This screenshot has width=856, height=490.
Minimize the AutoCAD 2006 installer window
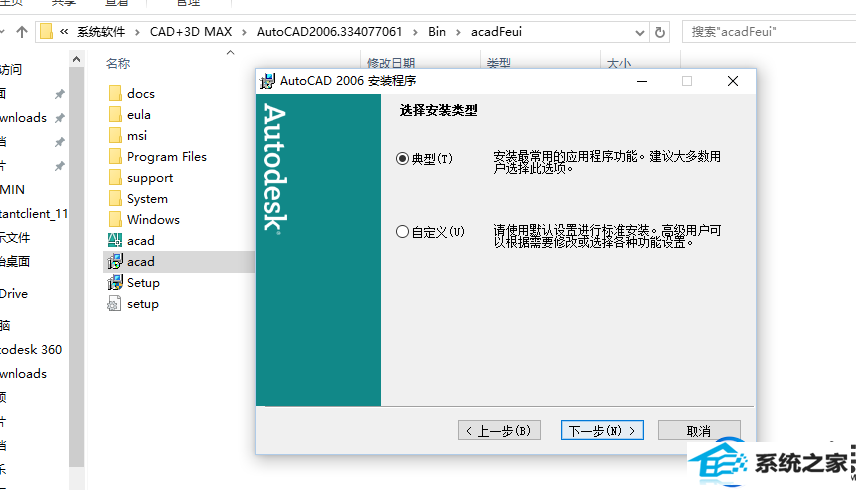point(642,81)
